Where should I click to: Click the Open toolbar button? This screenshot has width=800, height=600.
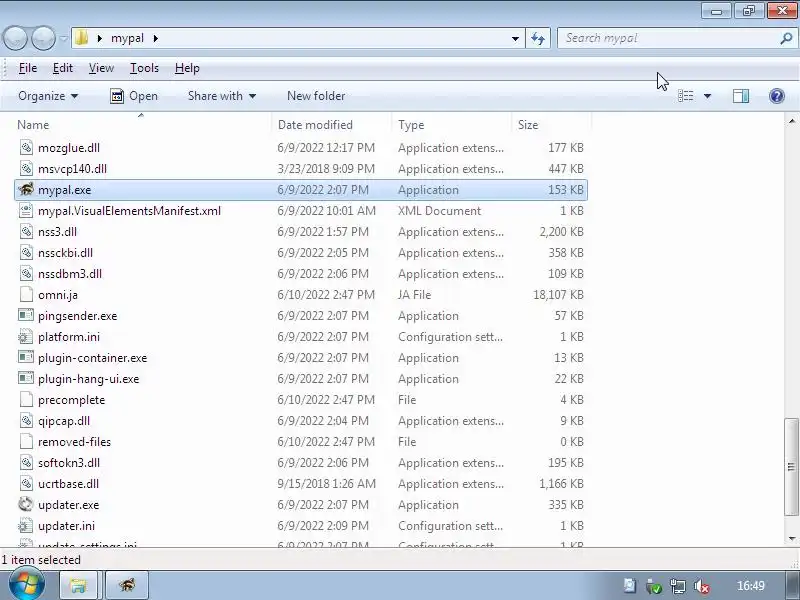[x=134, y=96]
